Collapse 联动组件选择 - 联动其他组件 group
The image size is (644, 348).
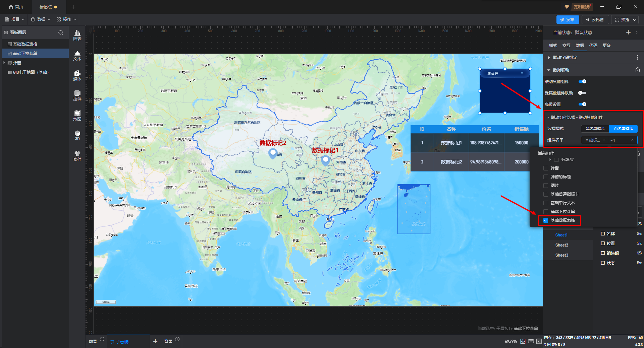pyautogui.click(x=548, y=118)
